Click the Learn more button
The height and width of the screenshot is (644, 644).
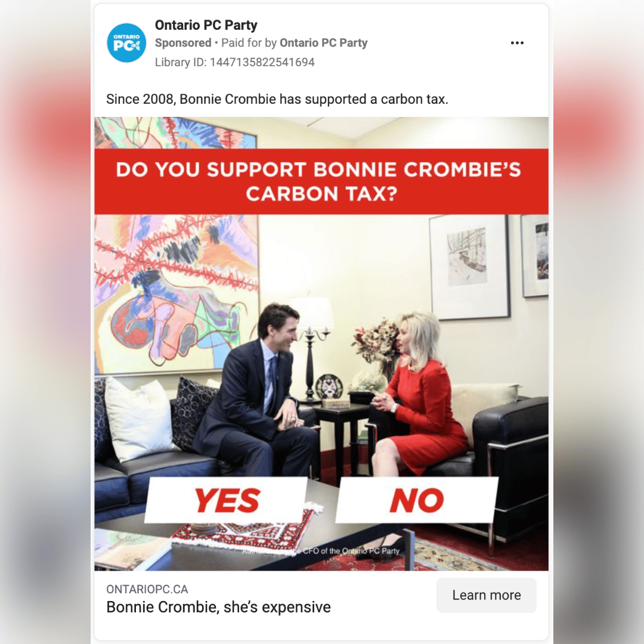pos(487,595)
